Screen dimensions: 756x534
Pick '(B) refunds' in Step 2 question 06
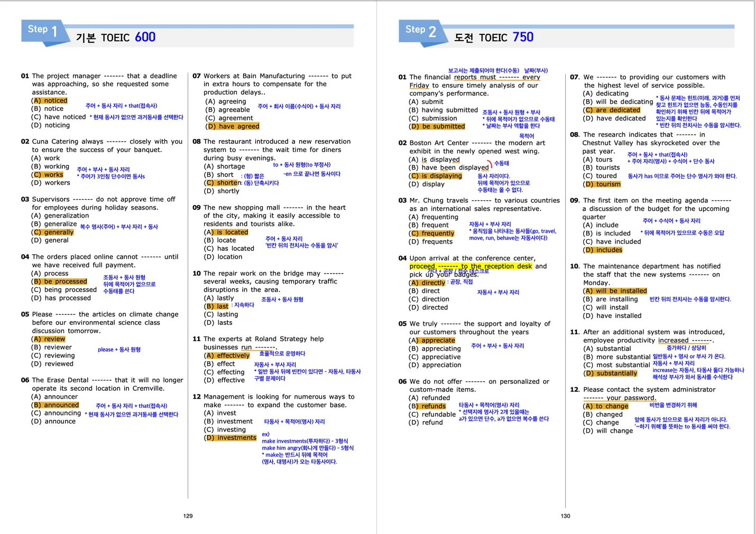[x=427, y=406]
